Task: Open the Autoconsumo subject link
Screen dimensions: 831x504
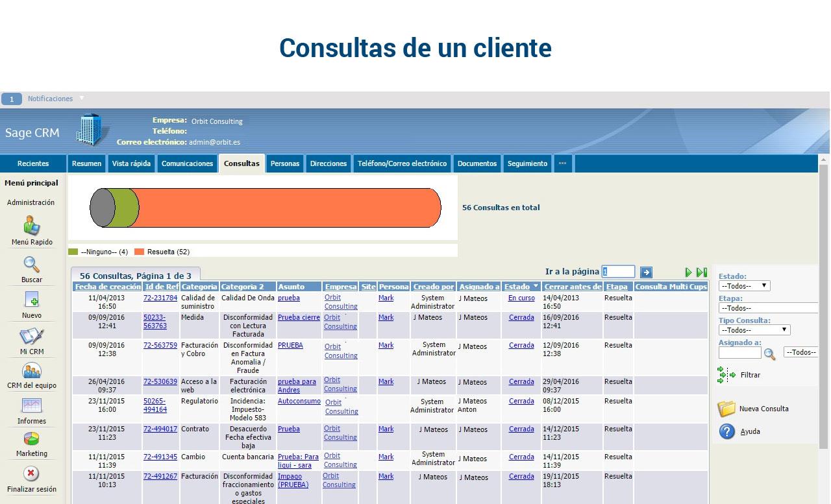Action: pyautogui.click(x=299, y=402)
